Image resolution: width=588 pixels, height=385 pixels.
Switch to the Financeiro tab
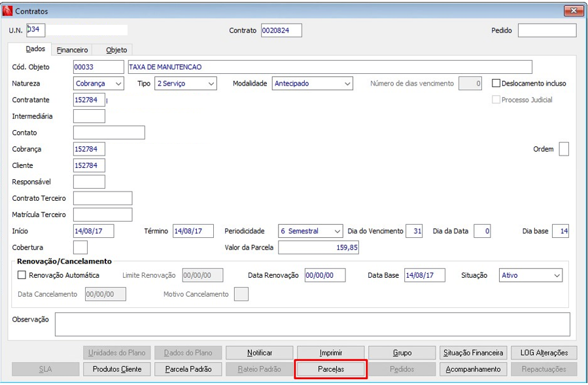[x=72, y=50]
